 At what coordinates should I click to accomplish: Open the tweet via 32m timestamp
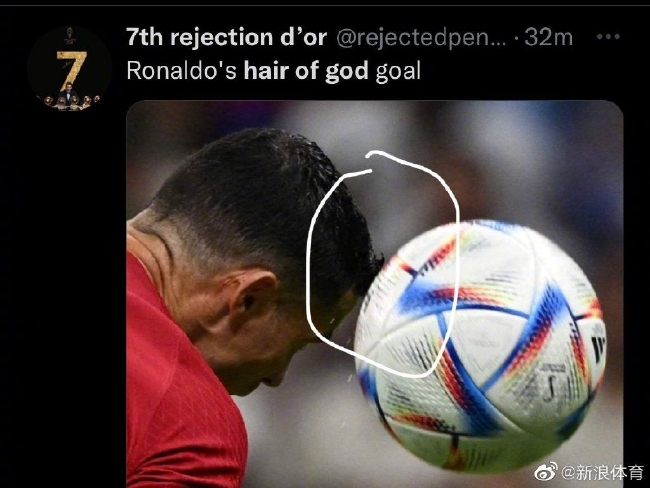(x=548, y=37)
